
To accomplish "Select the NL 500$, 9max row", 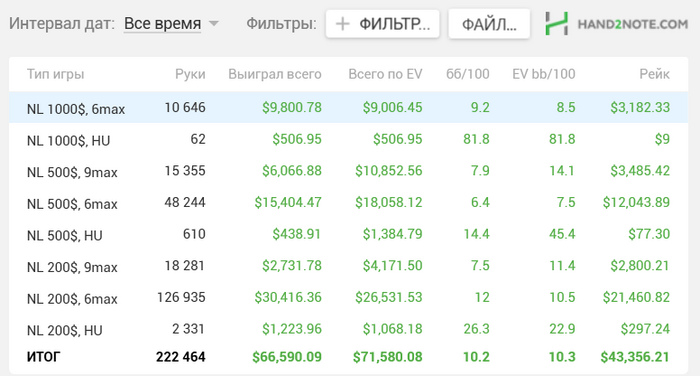I will point(348,171).
